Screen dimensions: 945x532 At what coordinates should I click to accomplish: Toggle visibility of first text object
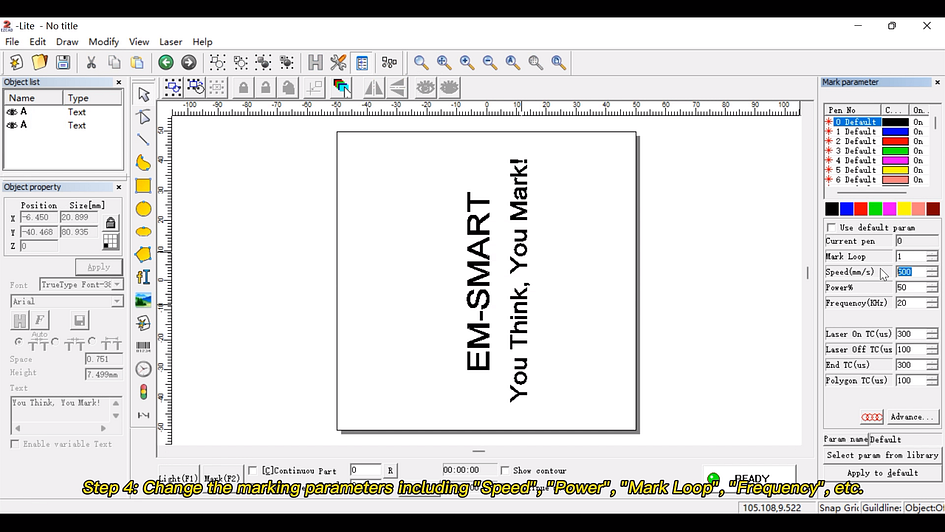click(x=11, y=111)
